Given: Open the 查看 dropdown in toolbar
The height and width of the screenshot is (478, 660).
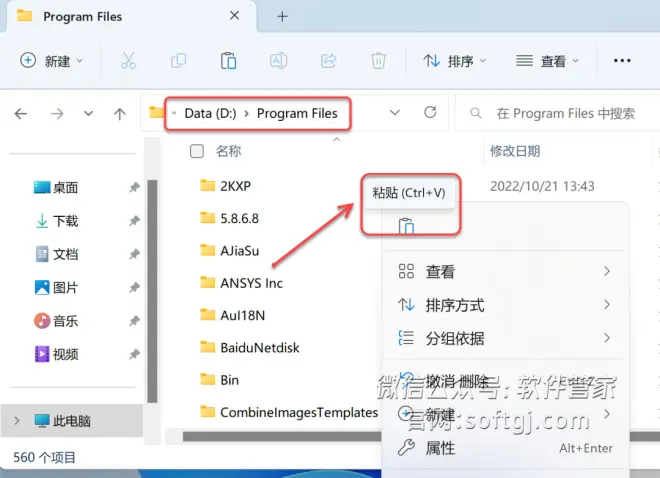Looking at the screenshot, I should click(547, 61).
